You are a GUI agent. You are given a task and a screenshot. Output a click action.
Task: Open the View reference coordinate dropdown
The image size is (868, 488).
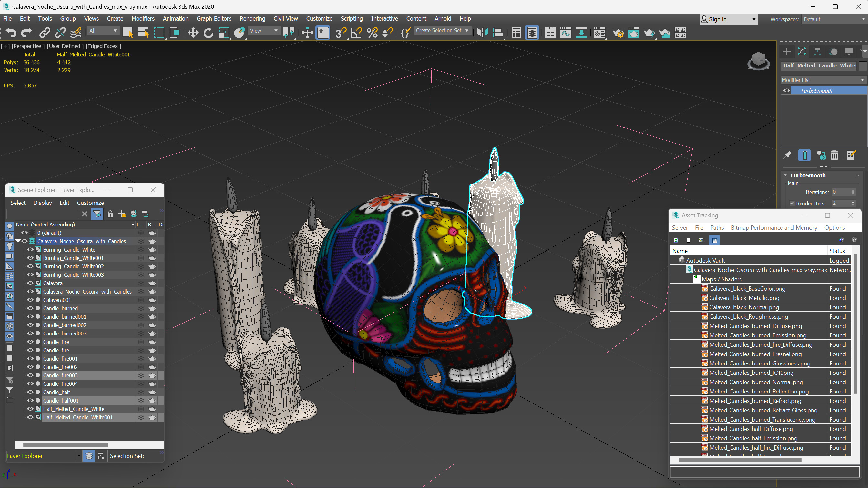(x=263, y=31)
